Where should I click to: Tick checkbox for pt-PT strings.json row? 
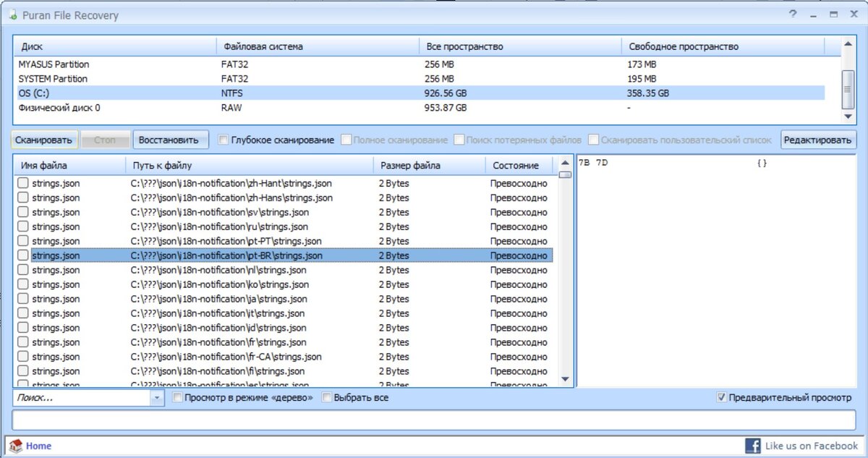pos(23,241)
